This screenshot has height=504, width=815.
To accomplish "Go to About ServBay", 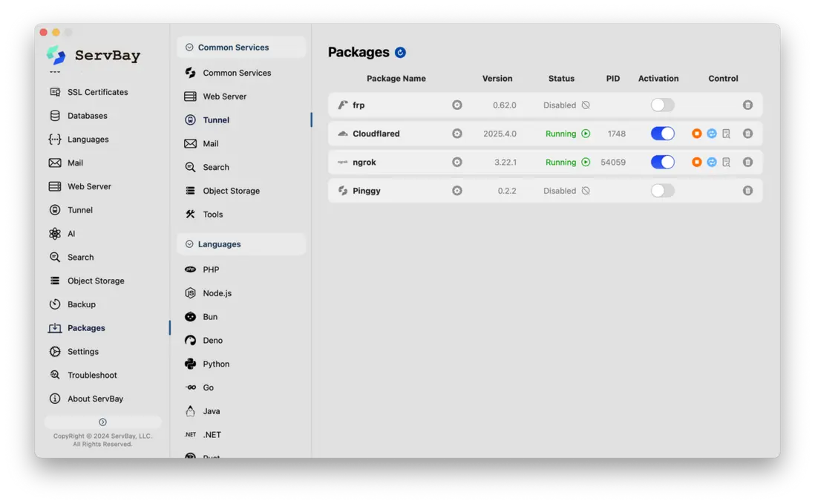I will (x=95, y=399).
